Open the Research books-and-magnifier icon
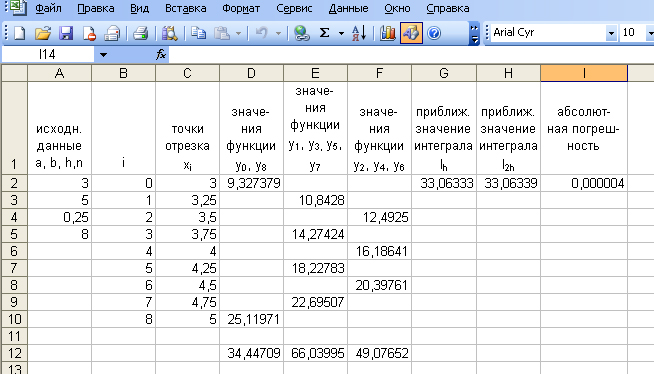The image size is (654, 374). [169, 33]
